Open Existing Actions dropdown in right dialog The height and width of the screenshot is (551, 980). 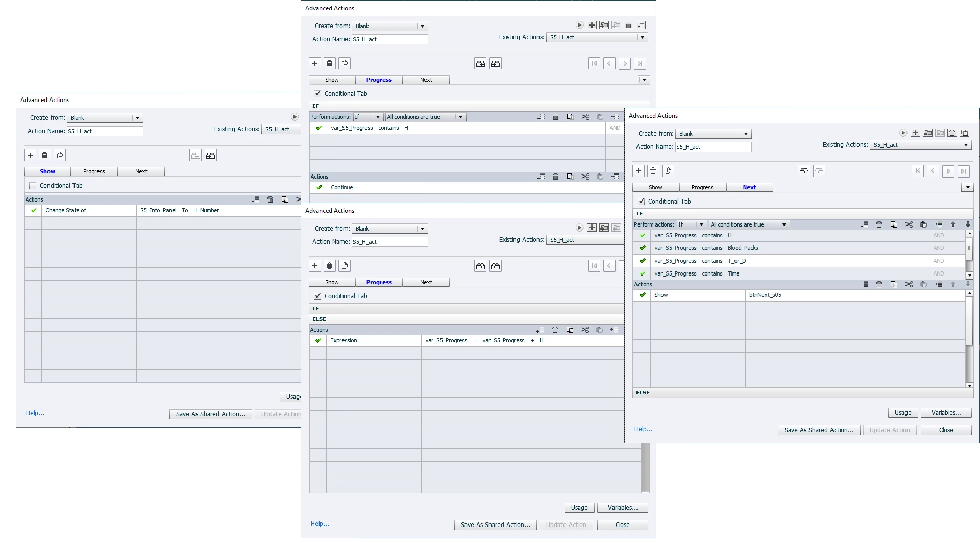tap(966, 145)
